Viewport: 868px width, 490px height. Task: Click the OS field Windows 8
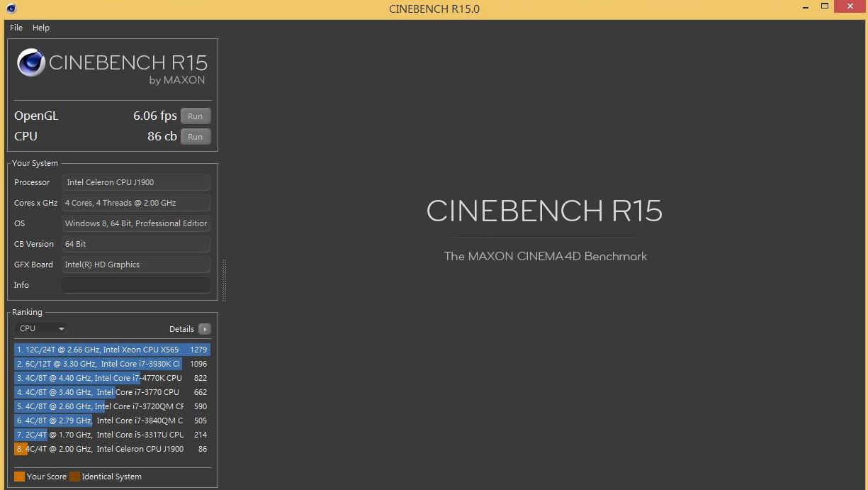pyautogui.click(x=136, y=223)
